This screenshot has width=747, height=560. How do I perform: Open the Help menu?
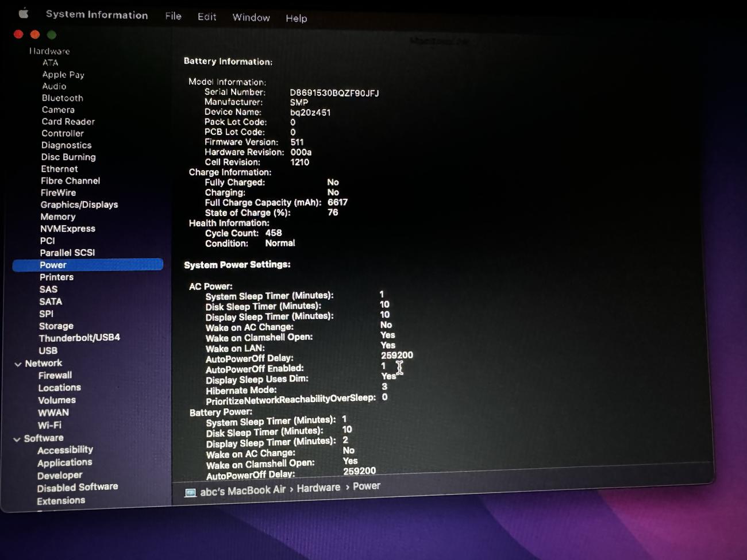tap(297, 18)
